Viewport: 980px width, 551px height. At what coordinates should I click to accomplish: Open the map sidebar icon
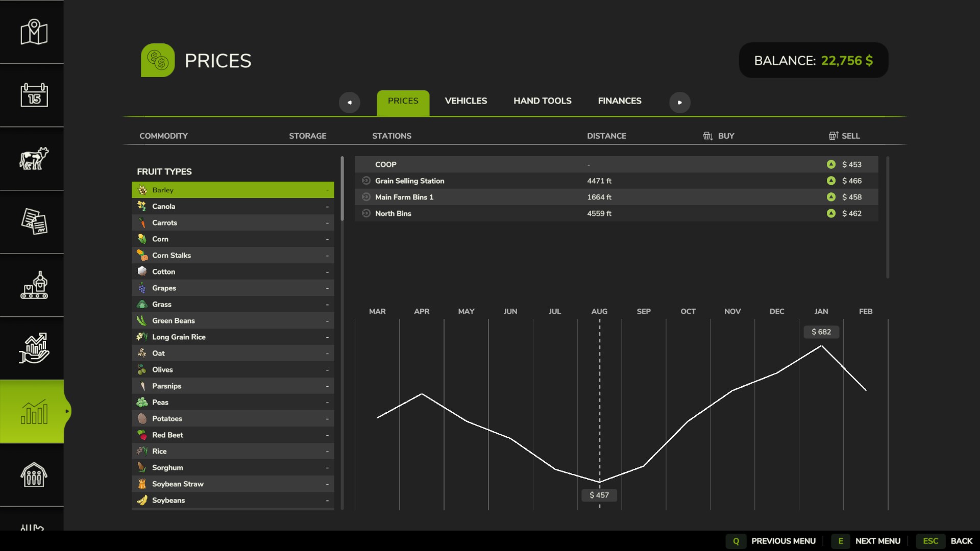click(x=34, y=32)
